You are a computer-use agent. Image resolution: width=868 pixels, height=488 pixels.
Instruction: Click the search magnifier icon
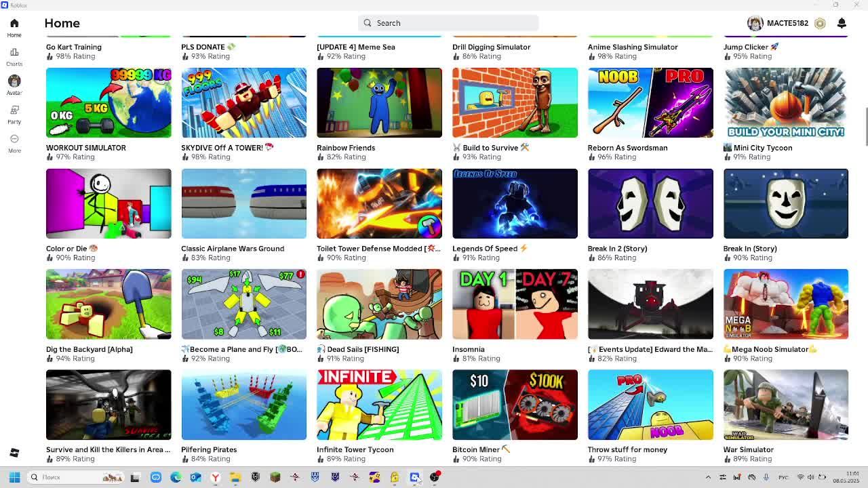[x=368, y=23]
